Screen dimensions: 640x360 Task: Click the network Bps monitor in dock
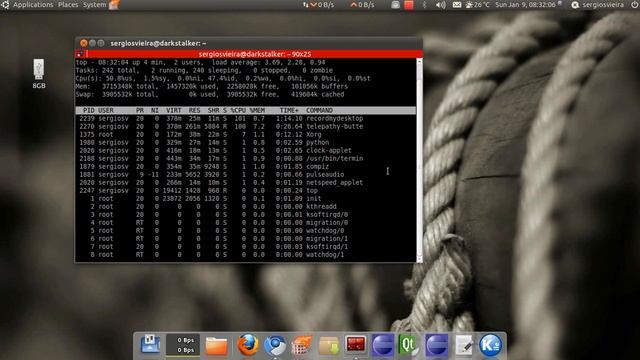tap(182, 345)
